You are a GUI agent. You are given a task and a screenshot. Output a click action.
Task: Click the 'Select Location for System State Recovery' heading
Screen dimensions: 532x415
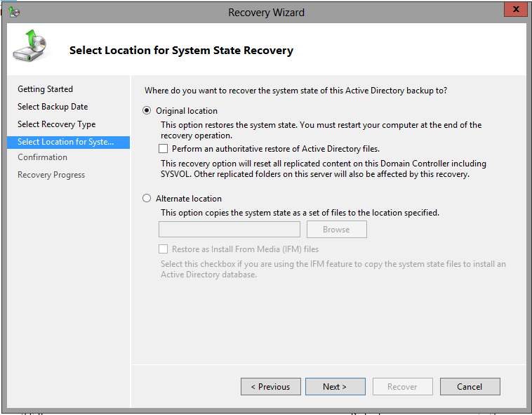[181, 51]
